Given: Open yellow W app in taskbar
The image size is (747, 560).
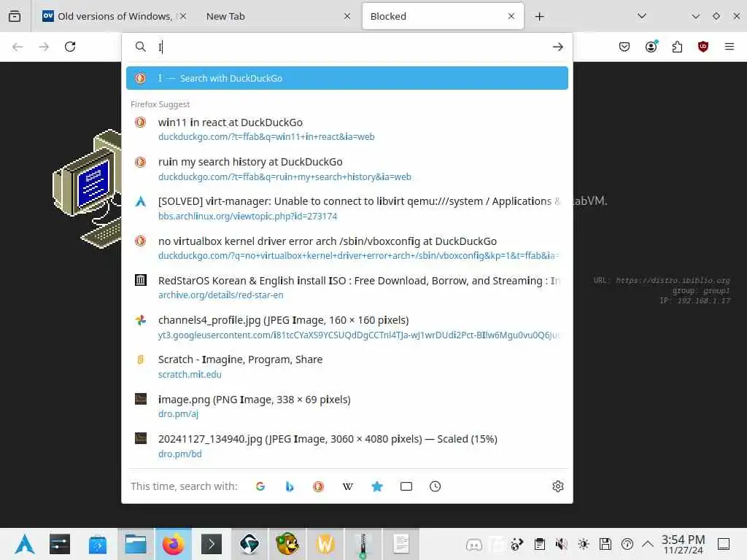Looking at the screenshot, I should click(325, 544).
